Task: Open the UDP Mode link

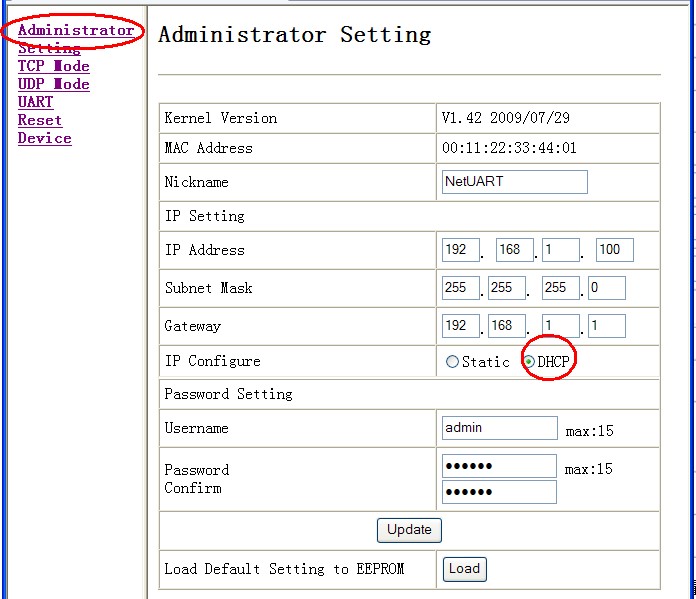Action: [x=53, y=84]
